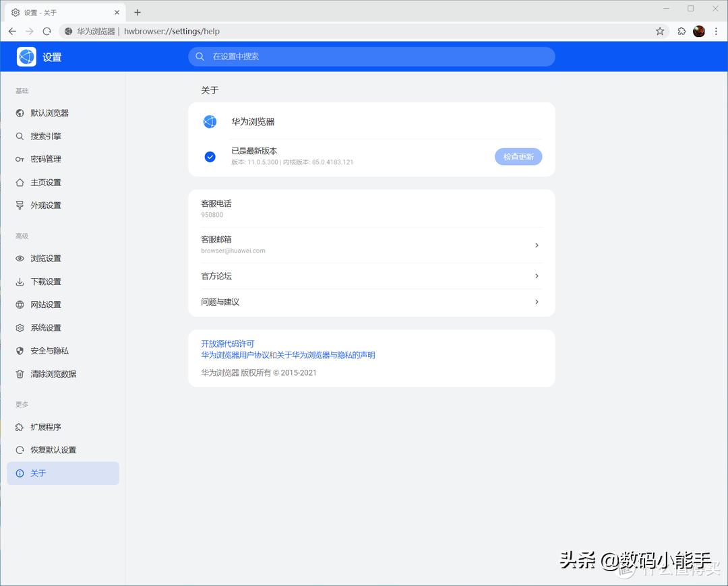This screenshot has height=586, width=728.
Task: Maximize the browser window
Action: point(691,9)
